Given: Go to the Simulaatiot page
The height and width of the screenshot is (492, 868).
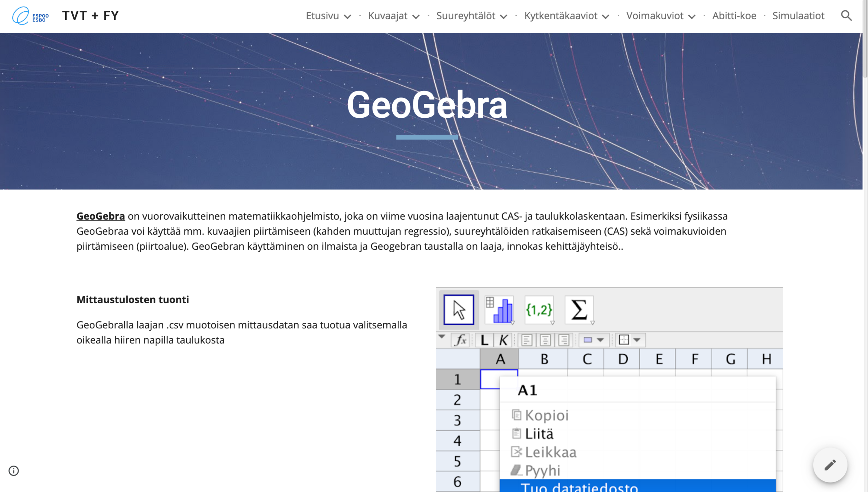Looking at the screenshot, I should click(x=798, y=16).
